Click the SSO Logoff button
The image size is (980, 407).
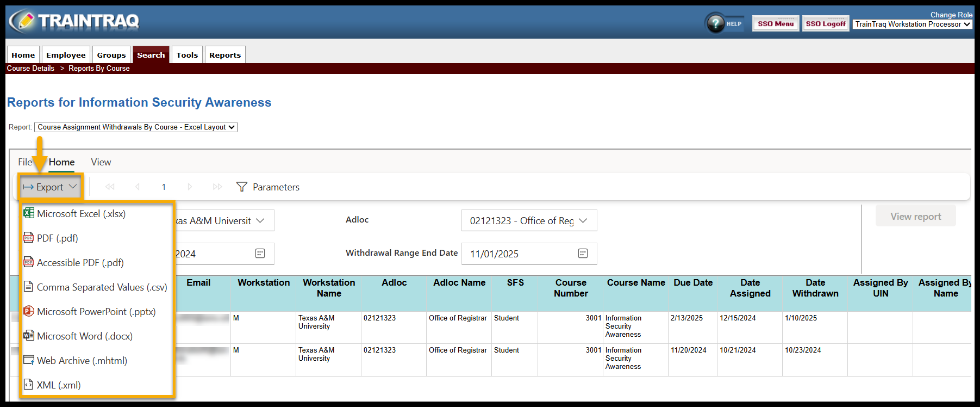click(x=825, y=23)
